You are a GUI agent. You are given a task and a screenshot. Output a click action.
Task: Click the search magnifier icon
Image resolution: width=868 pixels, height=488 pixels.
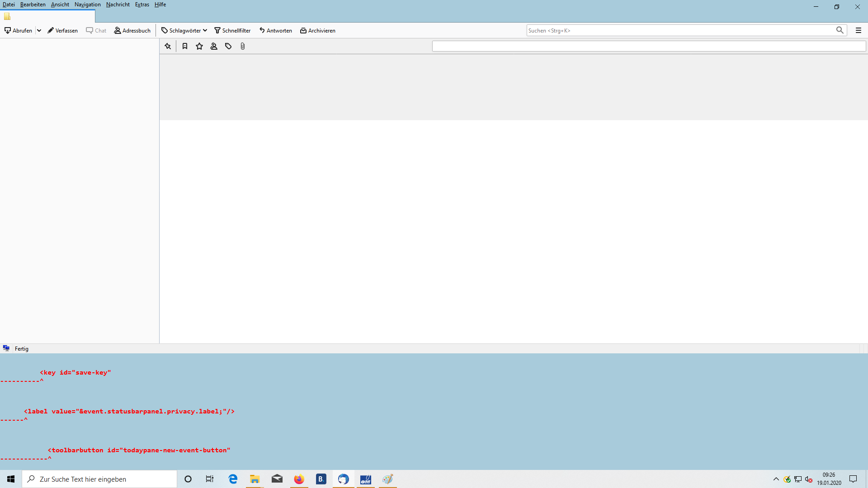(840, 30)
